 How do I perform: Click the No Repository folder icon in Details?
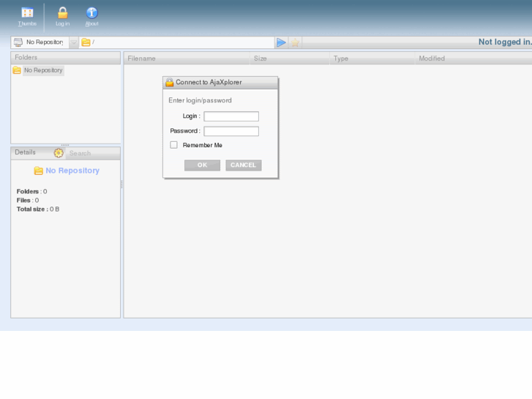[x=38, y=171]
